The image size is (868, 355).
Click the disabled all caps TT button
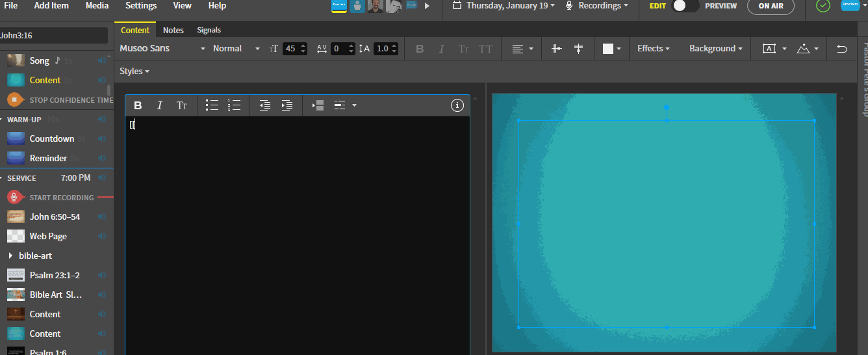click(485, 49)
